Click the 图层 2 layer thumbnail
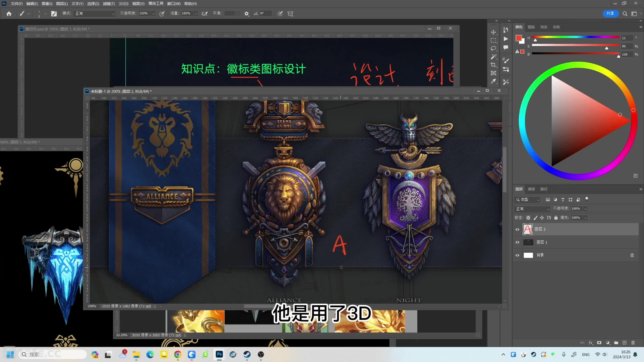Image resolution: width=644 pixels, height=362 pixels. (x=528, y=229)
